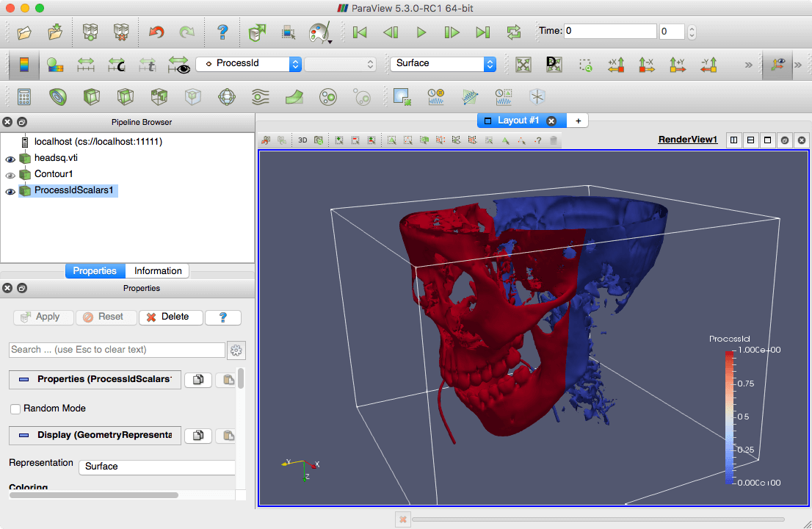Select the Contour filter icon
The height and width of the screenshot is (529, 812).
point(57,96)
